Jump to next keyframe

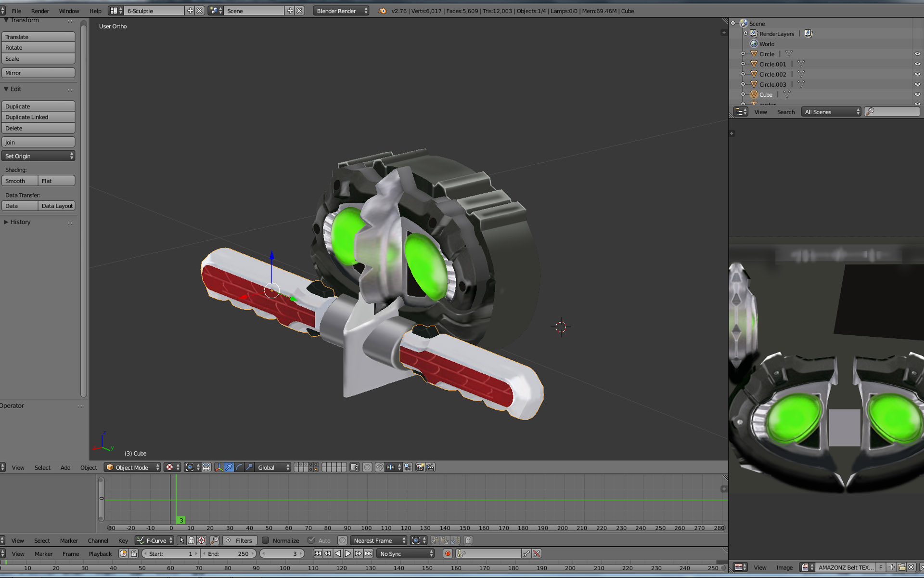tap(358, 554)
